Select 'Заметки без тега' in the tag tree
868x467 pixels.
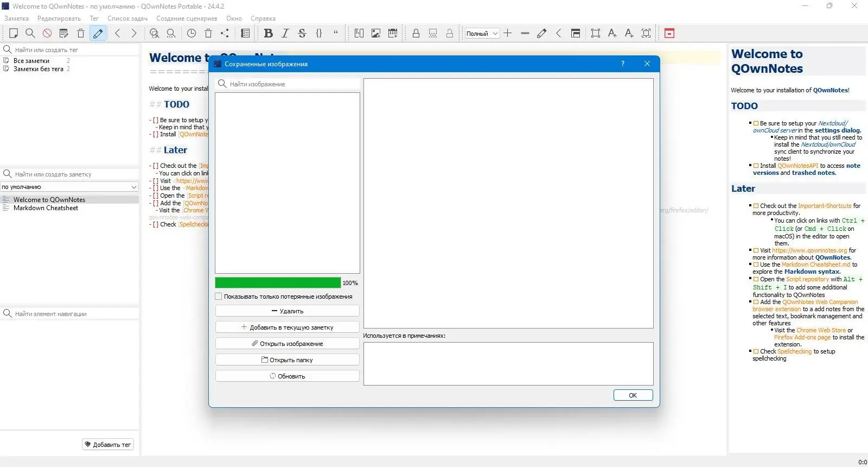click(x=39, y=69)
